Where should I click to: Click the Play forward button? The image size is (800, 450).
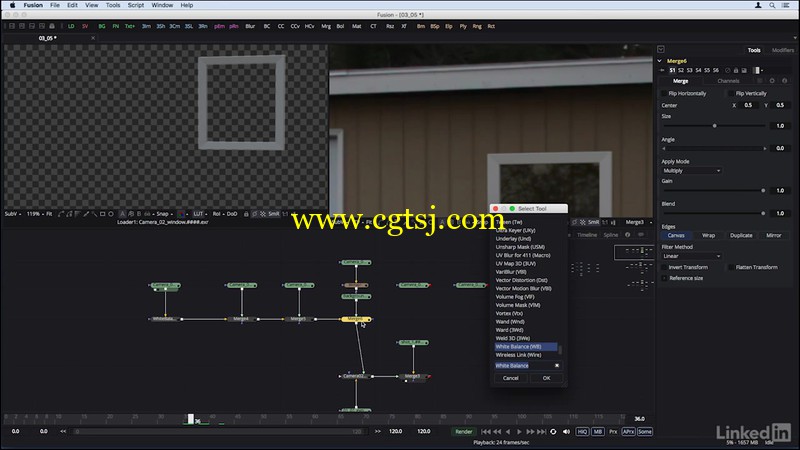click(519, 432)
